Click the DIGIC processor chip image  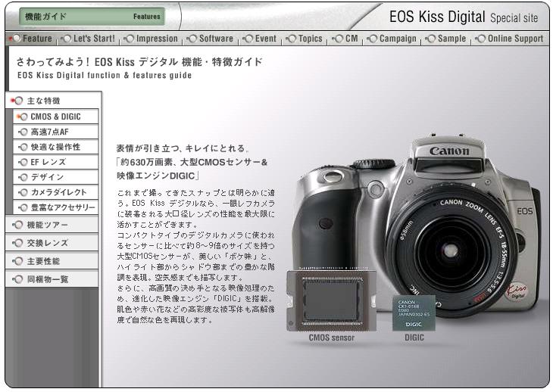pyautogui.click(x=414, y=313)
